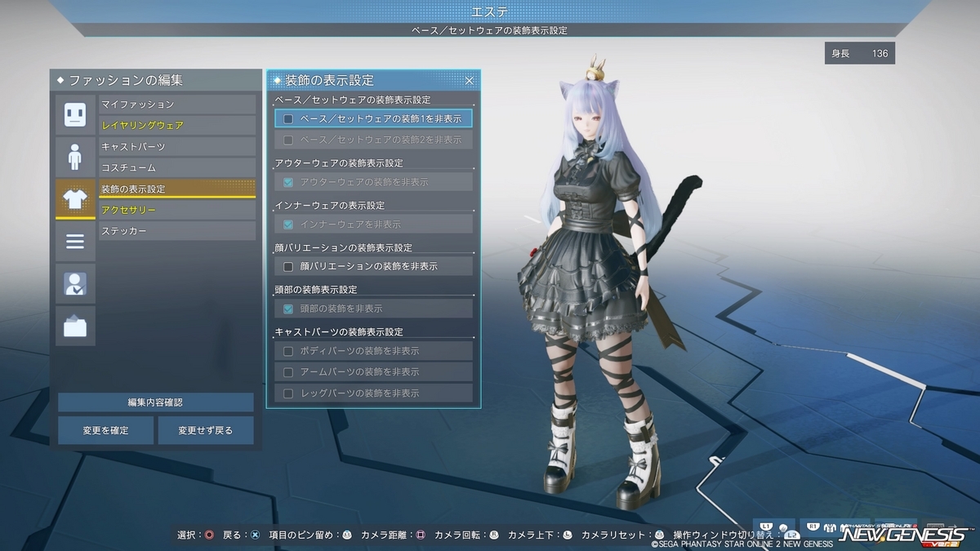Select the face icon category in sidebar
Viewport: 980px width, 551px height.
75,114
